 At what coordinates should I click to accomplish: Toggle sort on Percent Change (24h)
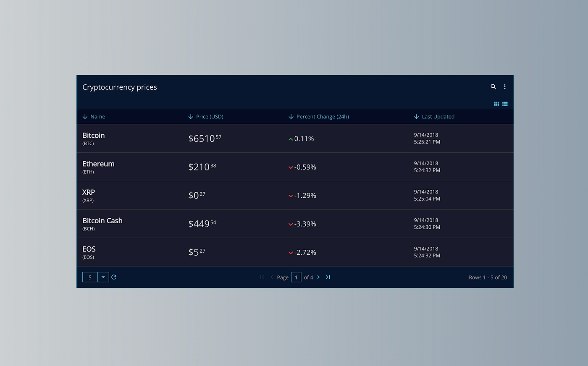(x=291, y=117)
